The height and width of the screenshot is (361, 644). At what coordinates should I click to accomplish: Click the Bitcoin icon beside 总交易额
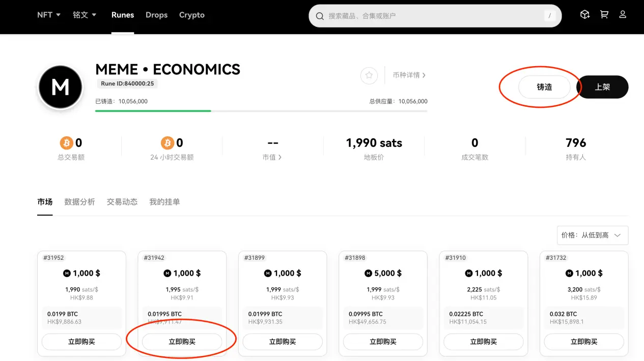tap(67, 143)
